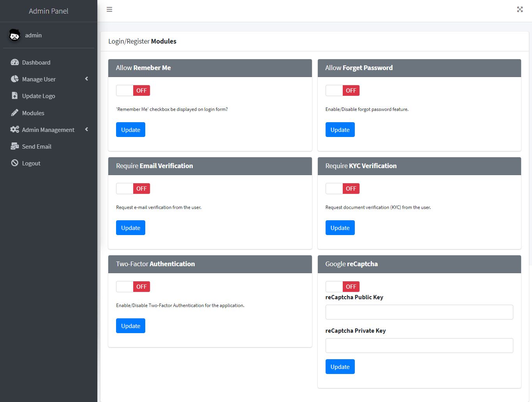Go to Update Logo page
This screenshot has height=402, width=532.
49,96
